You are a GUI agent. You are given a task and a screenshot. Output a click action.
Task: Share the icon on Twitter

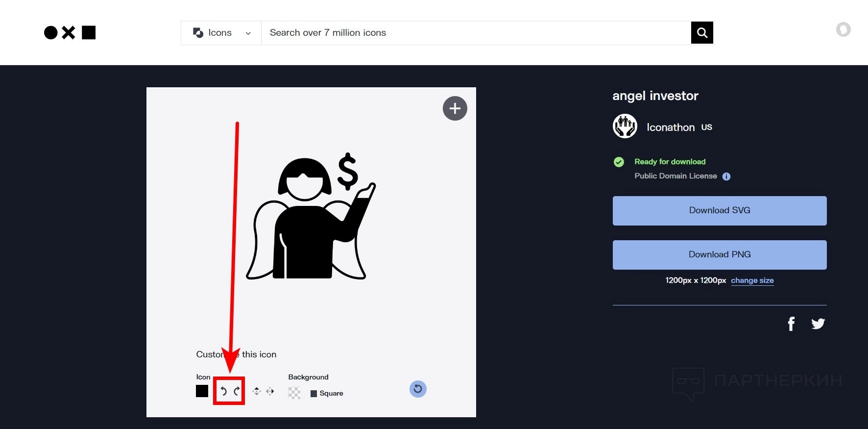pyautogui.click(x=818, y=324)
